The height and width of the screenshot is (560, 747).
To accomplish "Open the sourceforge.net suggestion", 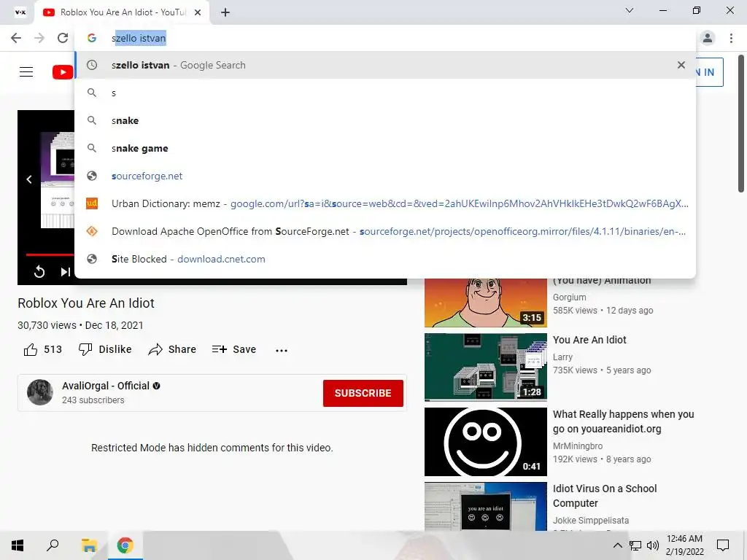I will click(x=385, y=176).
